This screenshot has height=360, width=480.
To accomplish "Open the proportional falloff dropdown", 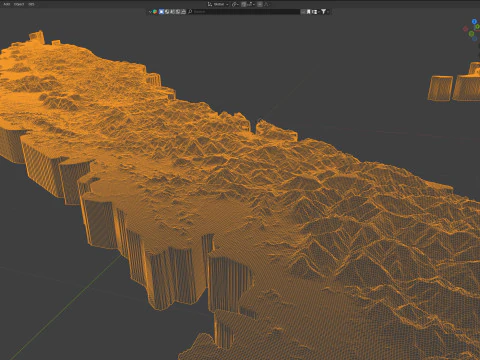I will click(x=267, y=4).
